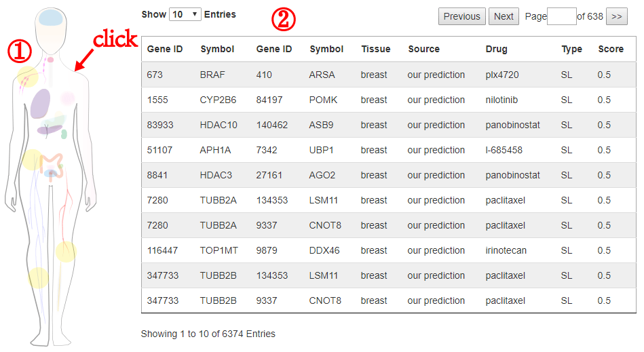Sort by the Score column header

pos(611,50)
